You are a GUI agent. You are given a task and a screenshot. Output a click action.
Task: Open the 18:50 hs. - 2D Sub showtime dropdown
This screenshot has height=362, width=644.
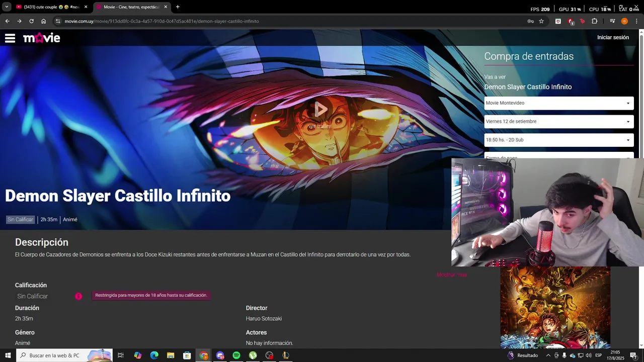(558, 140)
